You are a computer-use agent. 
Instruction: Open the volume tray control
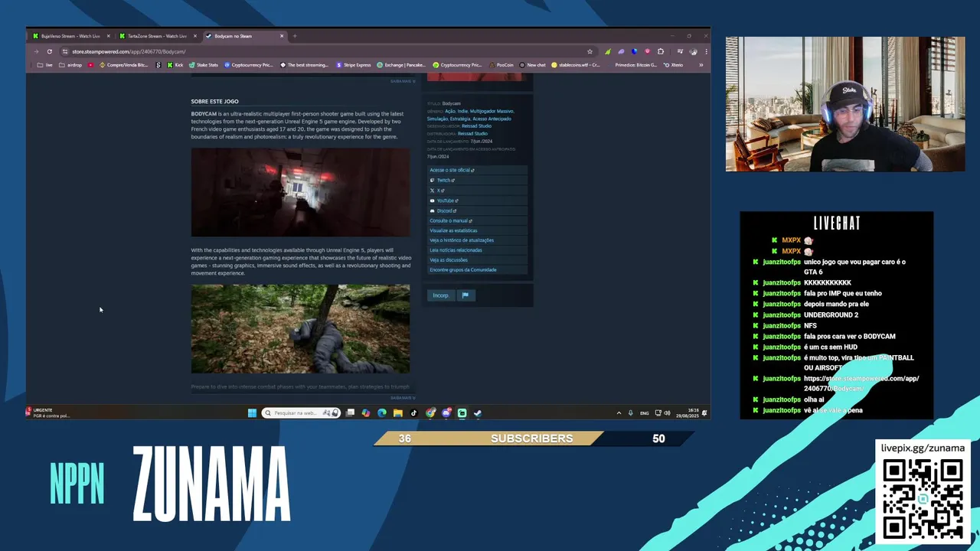click(666, 412)
